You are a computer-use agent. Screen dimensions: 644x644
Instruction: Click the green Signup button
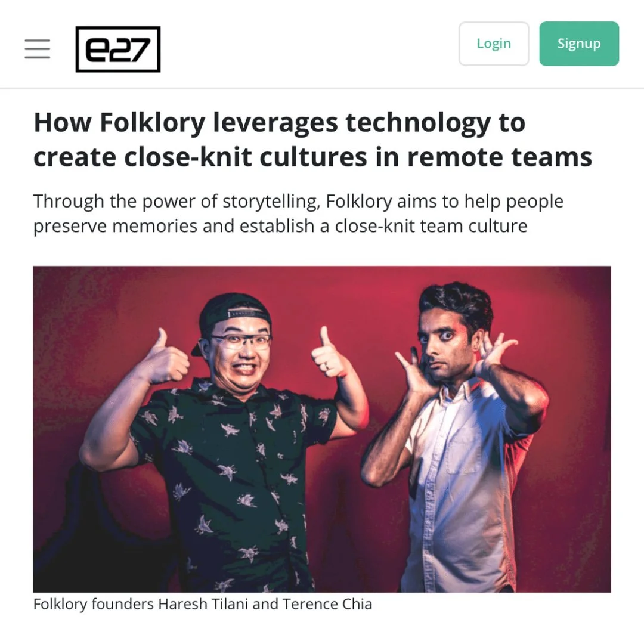[579, 44]
